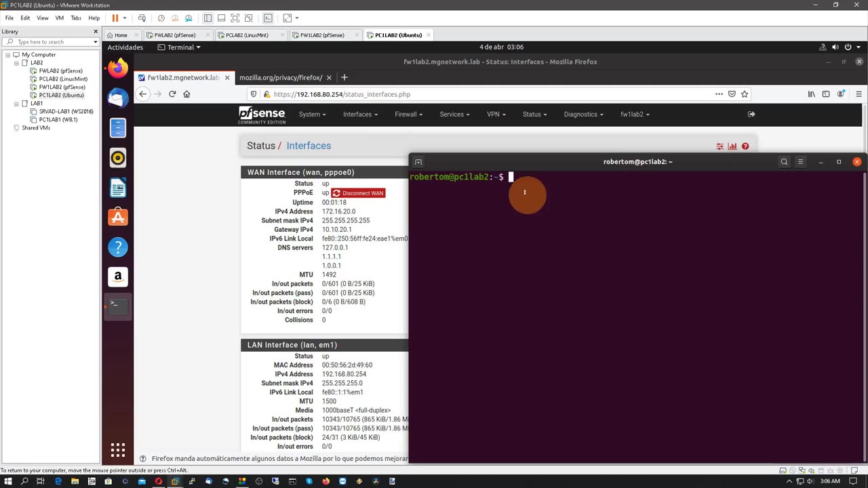The width and height of the screenshot is (868, 488).
Task: Click the pfSense logo
Action: click(262, 115)
